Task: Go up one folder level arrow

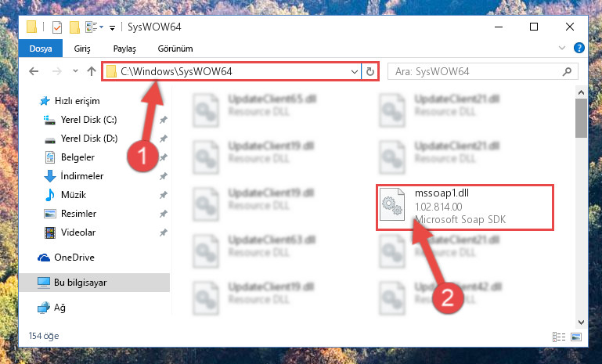Action: [x=92, y=71]
